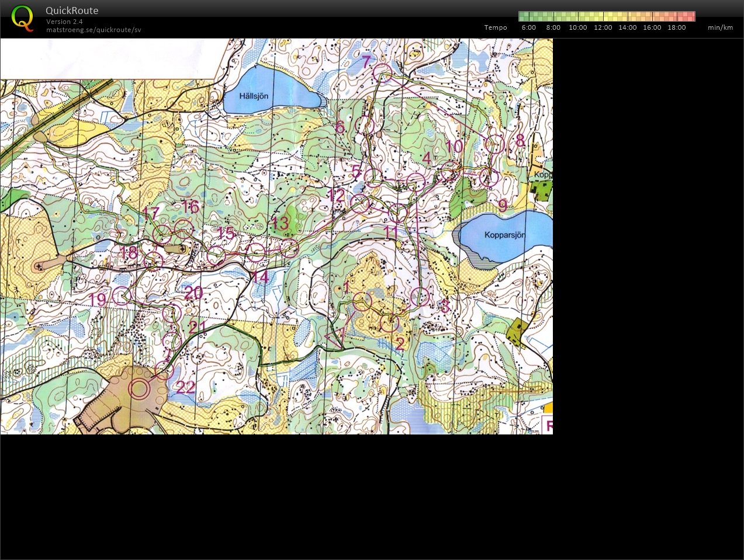The height and width of the screenshot is (560, 744).
Task: Click control number 6 label
Action: [x=340, y=127]
